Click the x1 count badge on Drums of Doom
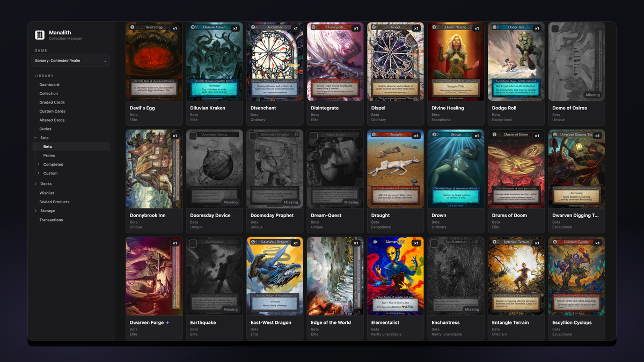This screenshot has width=644, height=362. click(537, 136)
